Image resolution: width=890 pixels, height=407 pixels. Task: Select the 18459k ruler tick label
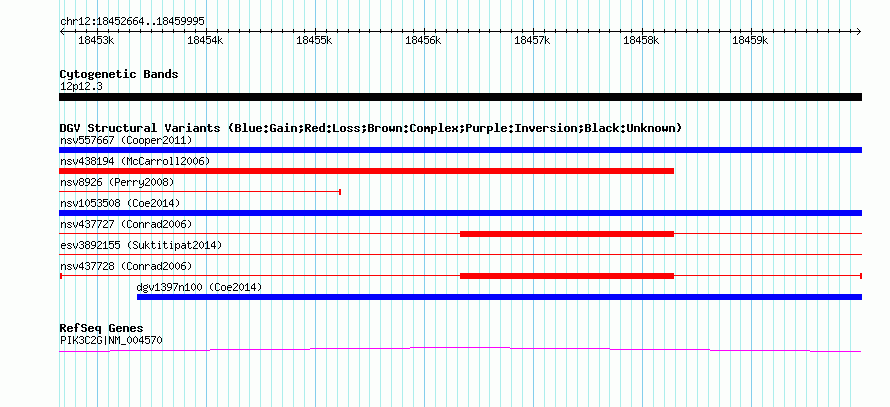pos(750,40)
